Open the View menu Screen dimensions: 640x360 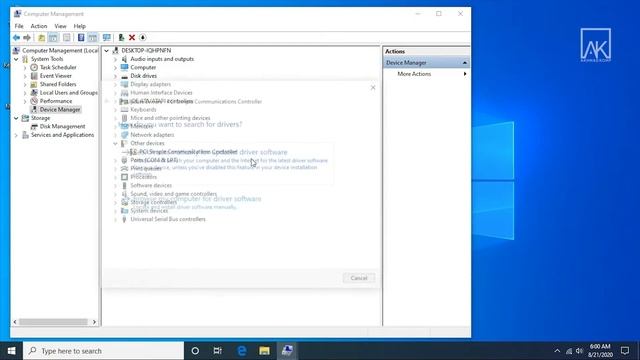point(60,26)
